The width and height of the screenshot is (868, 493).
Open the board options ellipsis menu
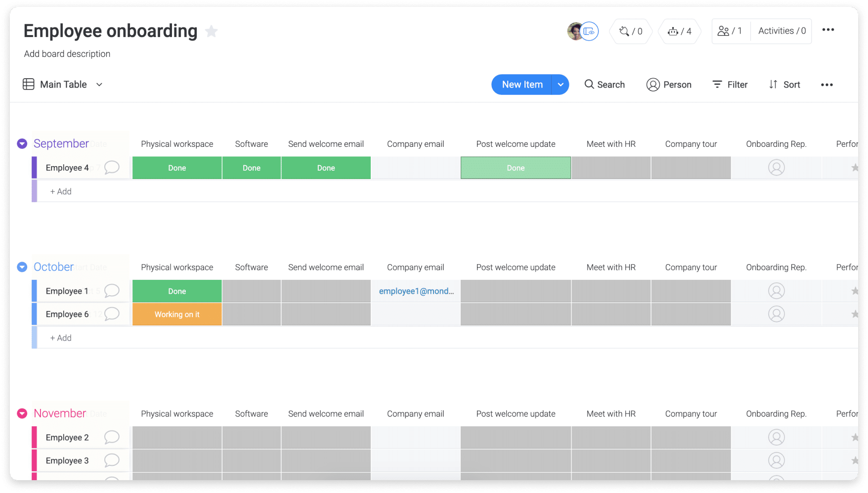coord(826,85)
